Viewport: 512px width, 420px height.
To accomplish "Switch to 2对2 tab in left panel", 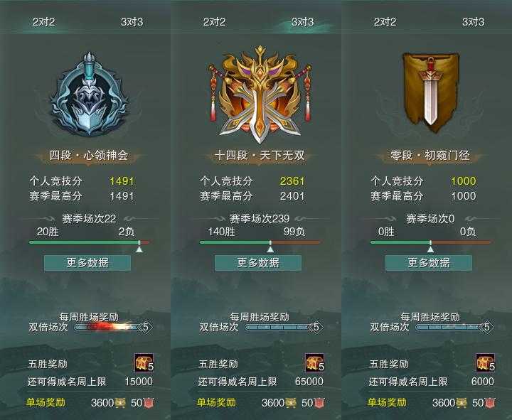I will point(43,22).
